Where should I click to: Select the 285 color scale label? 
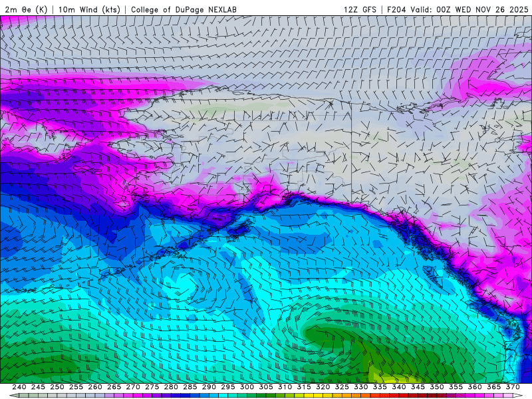click(190, 387)
